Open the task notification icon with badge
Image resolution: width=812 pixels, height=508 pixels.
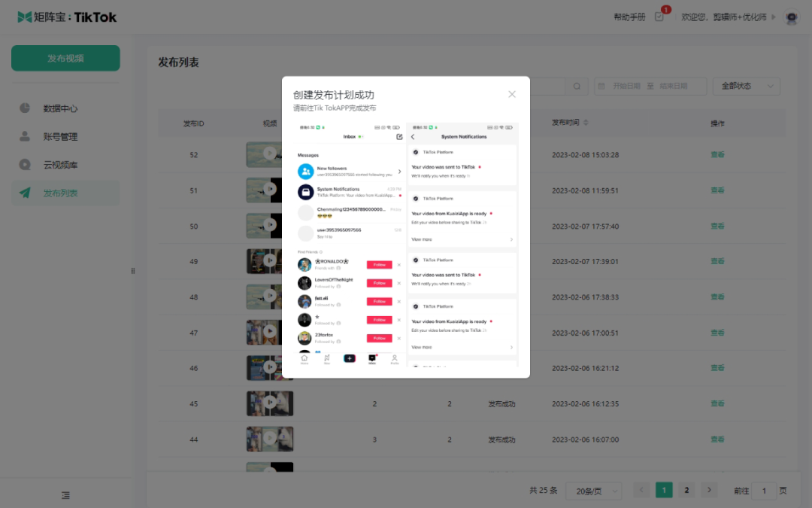click(x=659, y=17)
